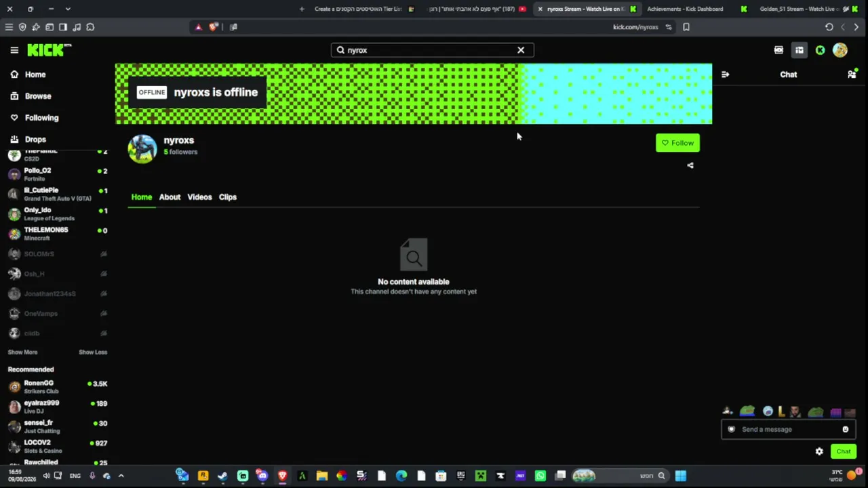Viewport: 868px width, 488px height.
Task: Open File Explorer from the taskbar
Action: 322,476
